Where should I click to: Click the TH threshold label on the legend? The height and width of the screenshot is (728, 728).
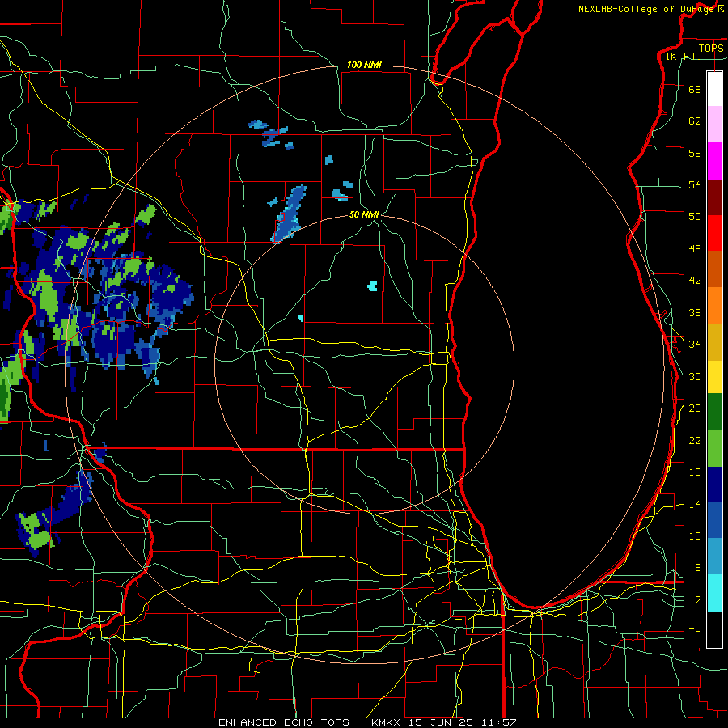click(695, 632)
